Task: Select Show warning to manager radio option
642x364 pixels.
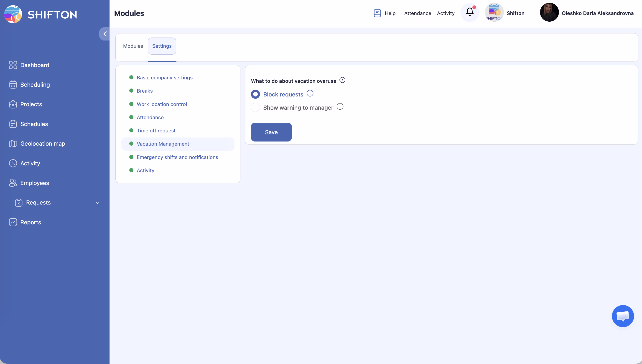Action: click(255, 108)
